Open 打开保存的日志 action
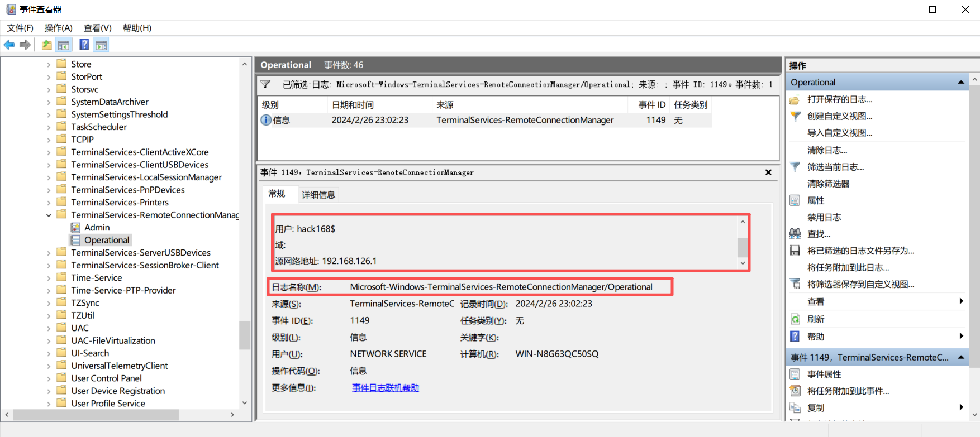 click(x=840, y=99)
